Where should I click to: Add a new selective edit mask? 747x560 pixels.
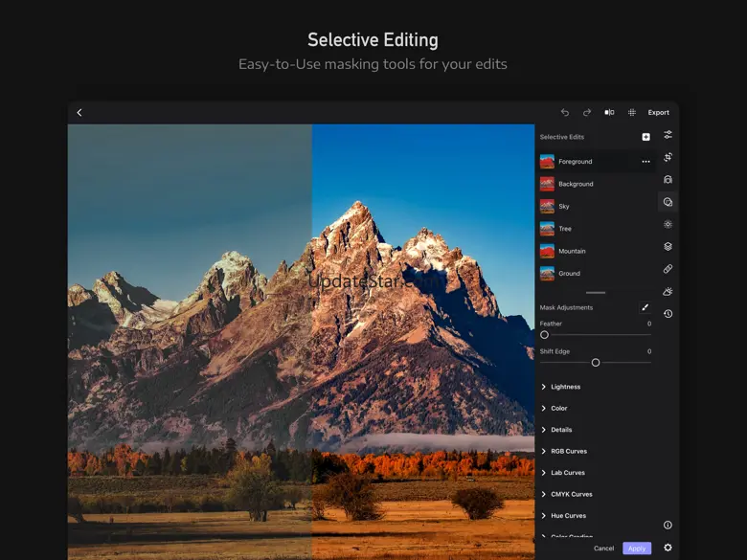tap(645, 137)
